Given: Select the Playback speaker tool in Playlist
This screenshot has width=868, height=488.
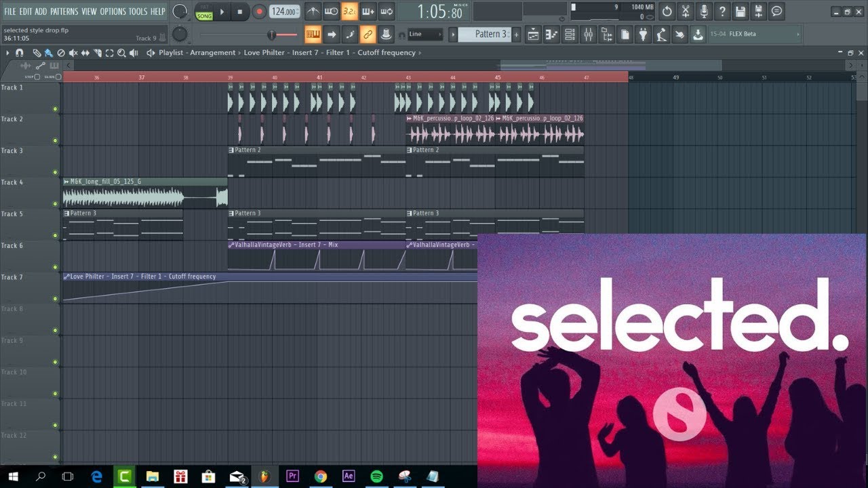Looking at the screenshot, I should pos(134,52).
